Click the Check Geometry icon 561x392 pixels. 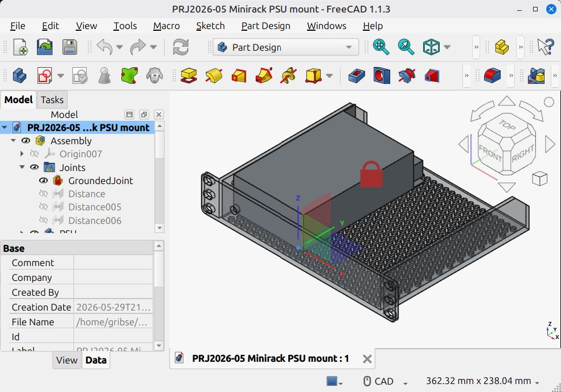pos(104,76)
